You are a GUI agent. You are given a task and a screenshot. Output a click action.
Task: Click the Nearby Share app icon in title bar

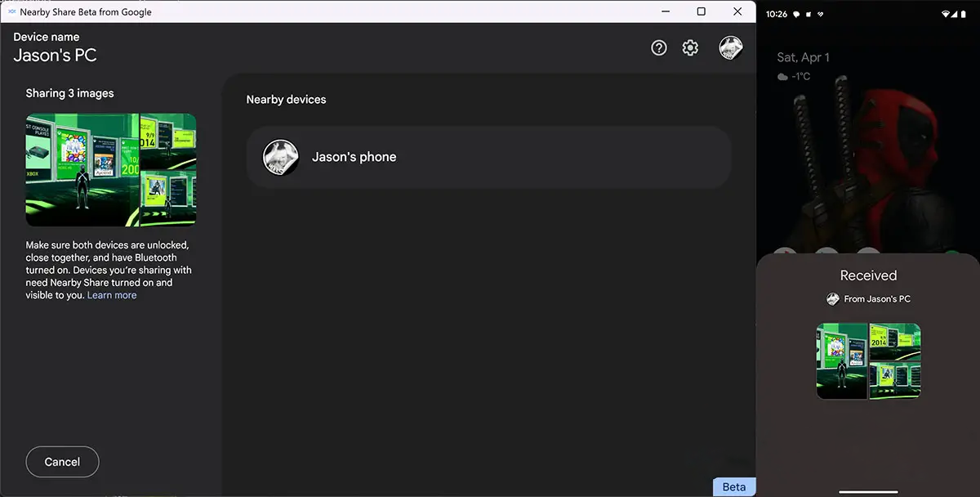(11, 11)
